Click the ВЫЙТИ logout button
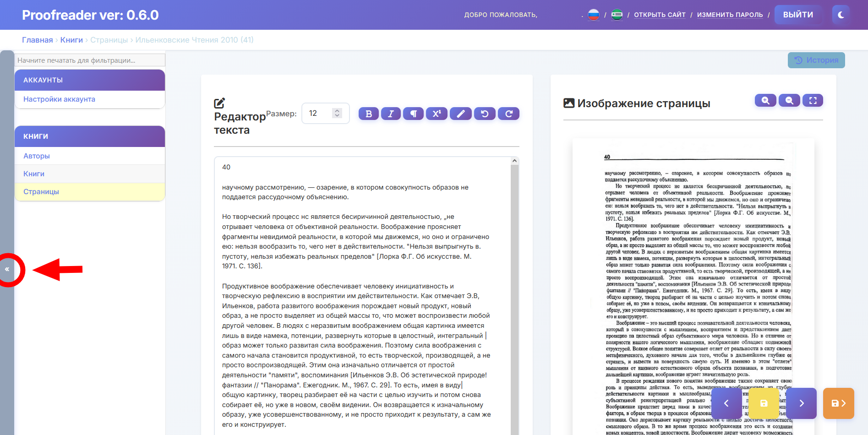868x435 pixels. coord(798,15)
